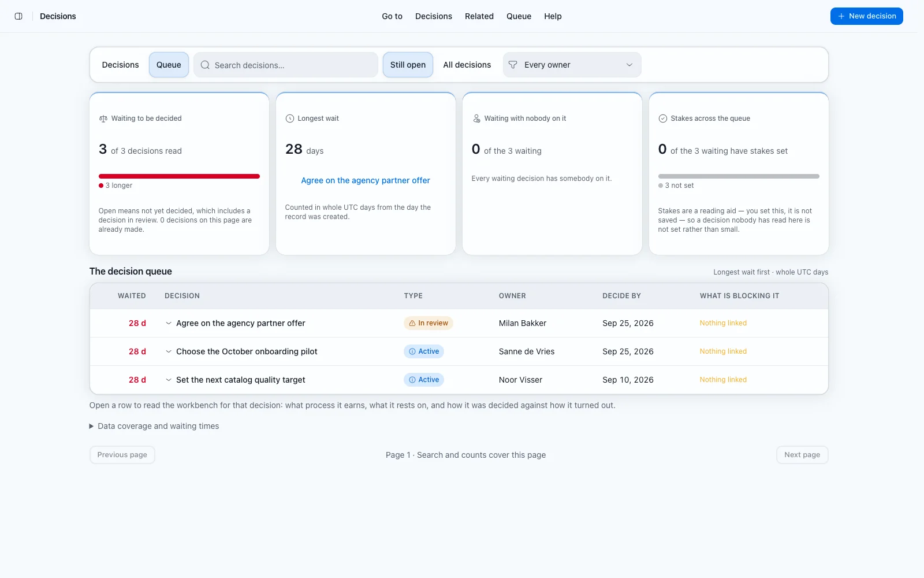
Task: Toggle the sidebar panel icon
Action: pos(18,16)
